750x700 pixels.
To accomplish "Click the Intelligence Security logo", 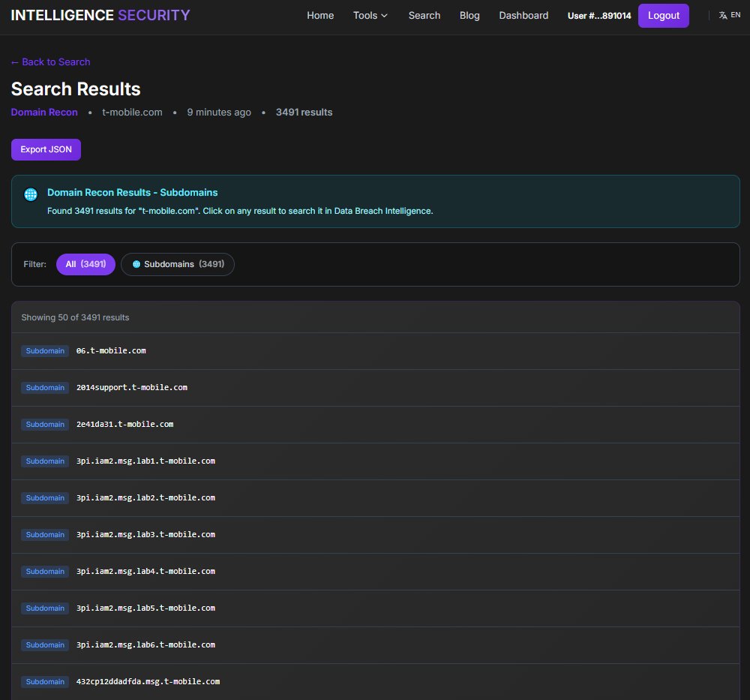I will (x=100, y=15).
